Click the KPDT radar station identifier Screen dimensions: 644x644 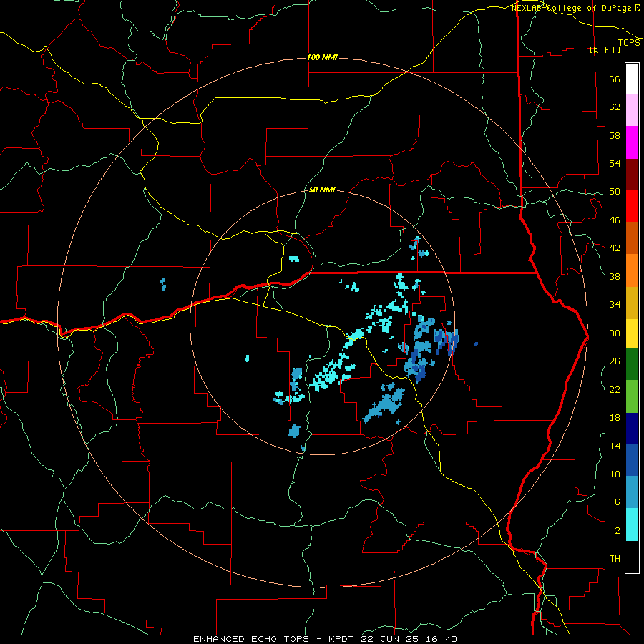tap(342, 639)
